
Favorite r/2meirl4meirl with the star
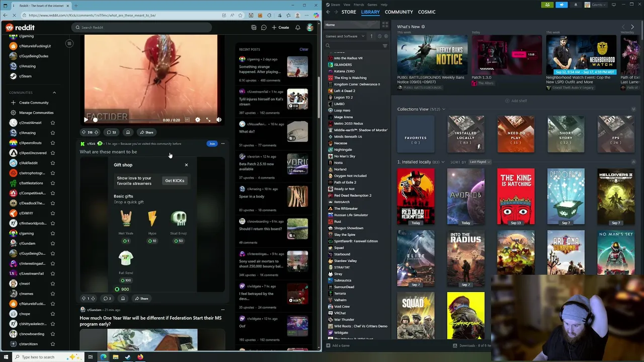tap(53, 123)
